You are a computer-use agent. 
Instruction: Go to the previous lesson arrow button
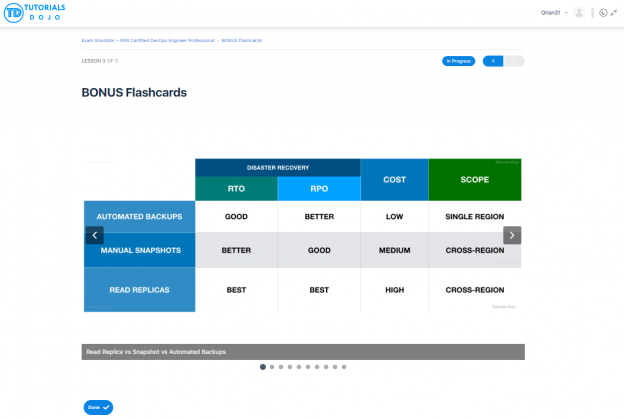[493, 61]
